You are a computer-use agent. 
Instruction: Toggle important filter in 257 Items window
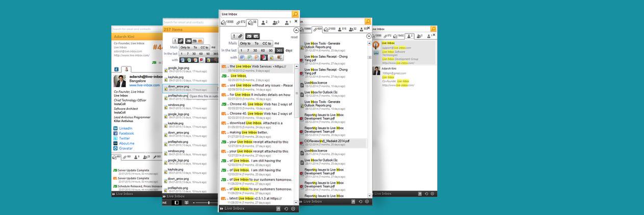click(x=175, y=40)
